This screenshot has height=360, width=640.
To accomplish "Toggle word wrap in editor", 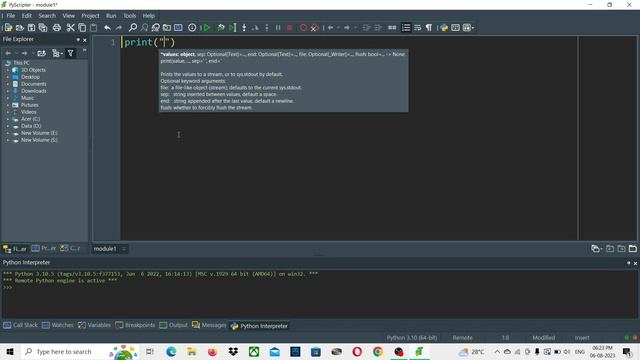I will [x=417, y=28].
